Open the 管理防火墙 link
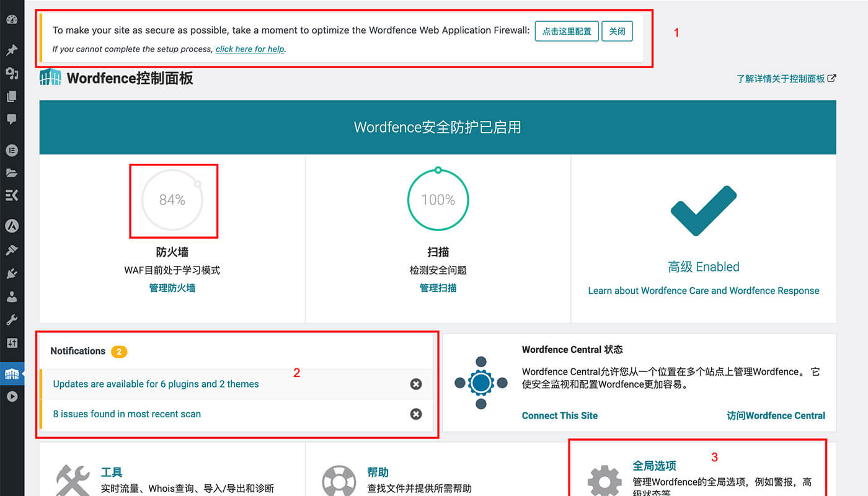The height and width of the screenshot is (496, 868). [172, 288]
